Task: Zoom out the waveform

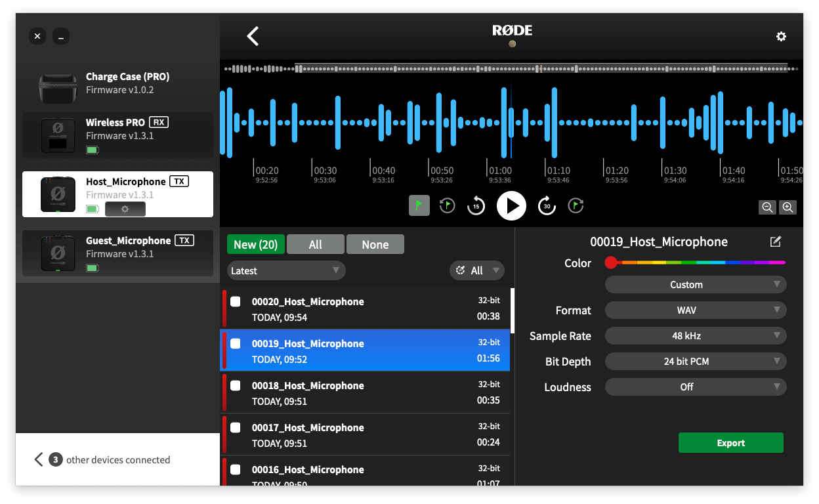Action: pos(766,207)
